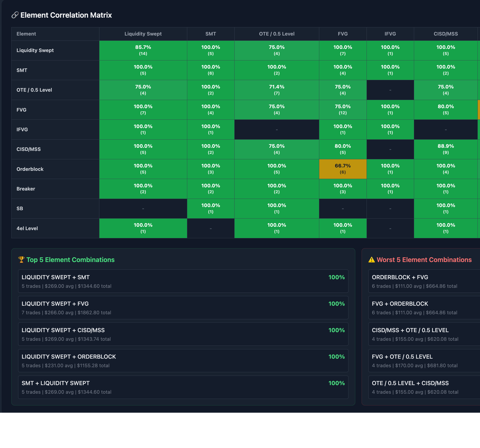Click OTE / 0.5 Level row's SMT cell
The image size is (480, 448).
211,90
